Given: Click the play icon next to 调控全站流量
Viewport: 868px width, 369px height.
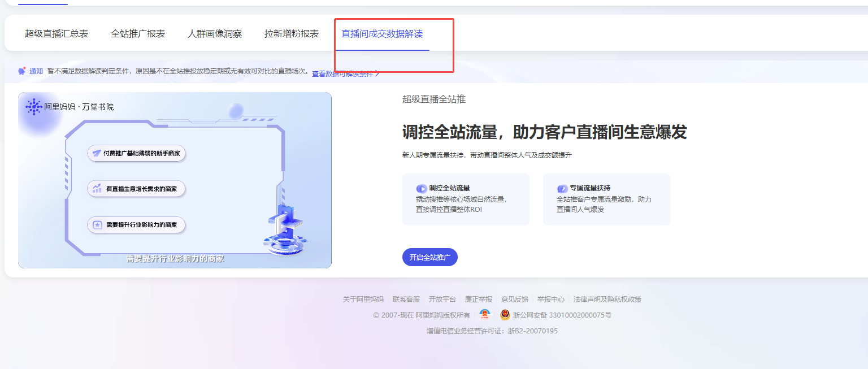Looking at the screenshot, I should [422, 189].
